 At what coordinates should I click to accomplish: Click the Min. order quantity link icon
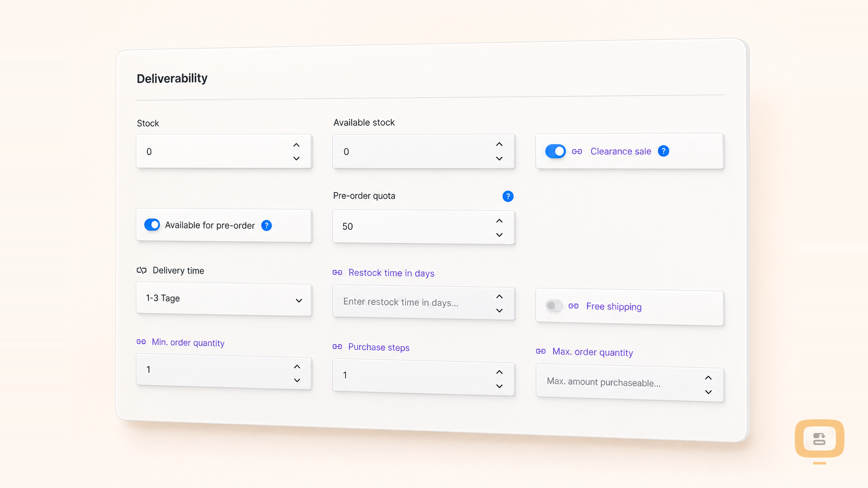pyautogui.click(x=141, y=342)
